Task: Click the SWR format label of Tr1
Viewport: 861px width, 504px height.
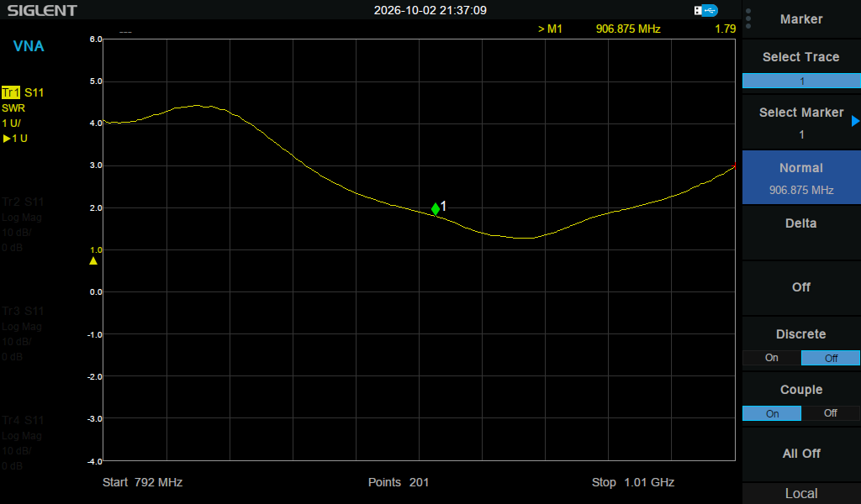Action: point(13,108)
